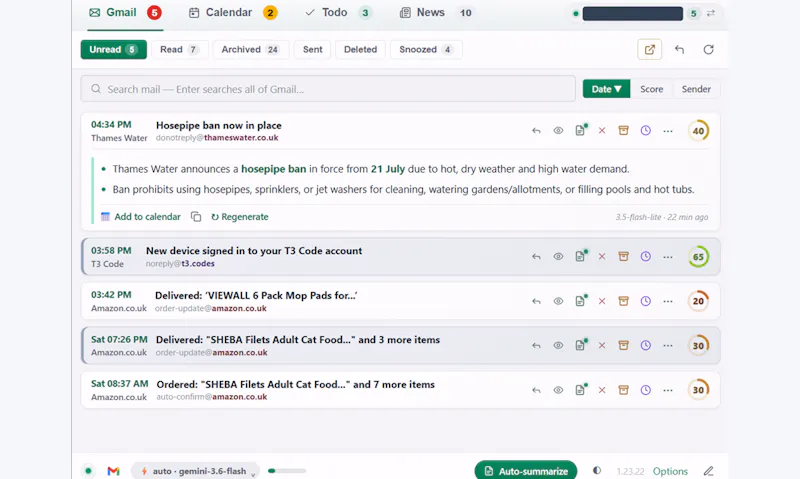Viewport: 800px width, 479px height.
Task: Summarize the Hosepipe ban email document icon
Action: point(581,130)
